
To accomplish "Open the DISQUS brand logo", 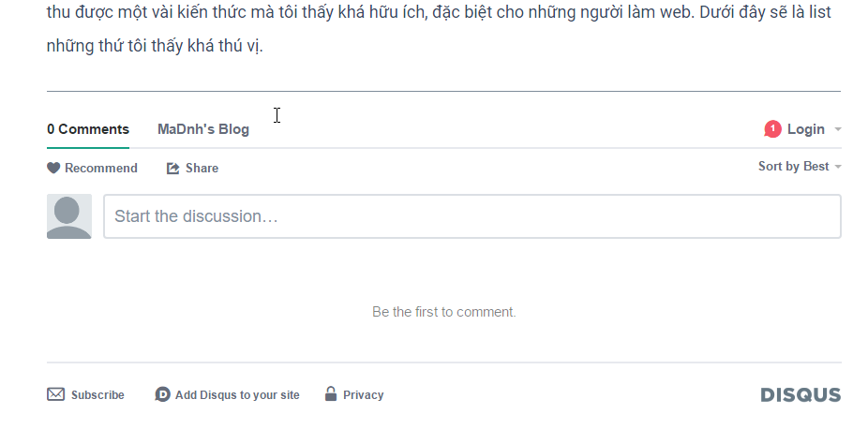I will pyautogui.click(x=801, y=394).
